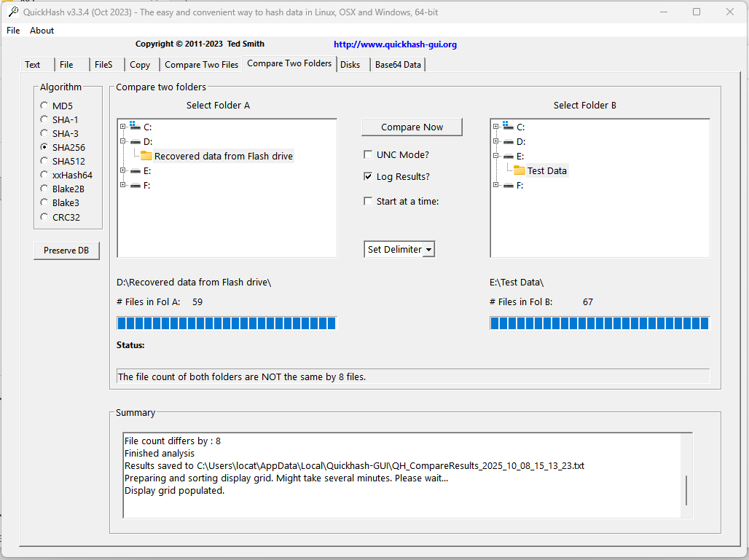The height and width of the screenshot is (560, 749).
Task: Tick the Start at a time checkbox
Action: coord(368,201)
